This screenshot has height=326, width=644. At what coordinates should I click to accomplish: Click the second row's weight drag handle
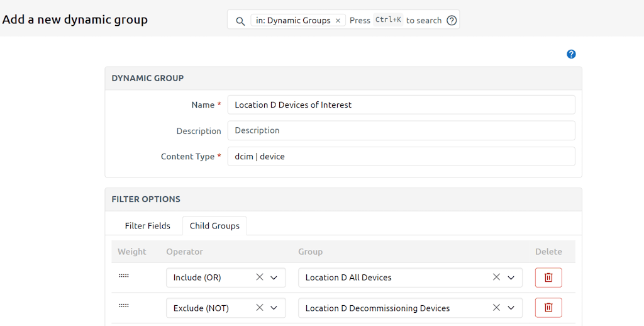pyautogui.click(x=124, y=306)
